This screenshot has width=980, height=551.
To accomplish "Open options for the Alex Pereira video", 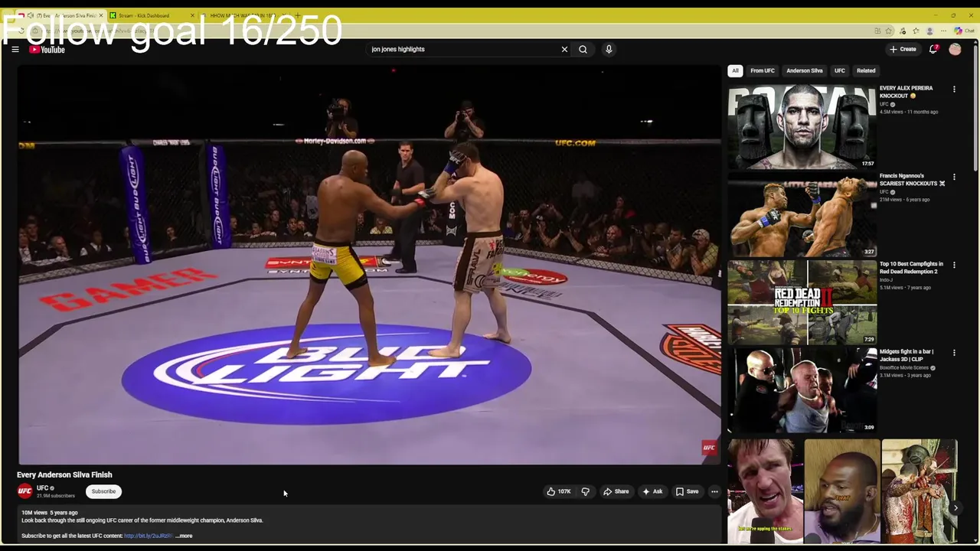I will 954,90.
